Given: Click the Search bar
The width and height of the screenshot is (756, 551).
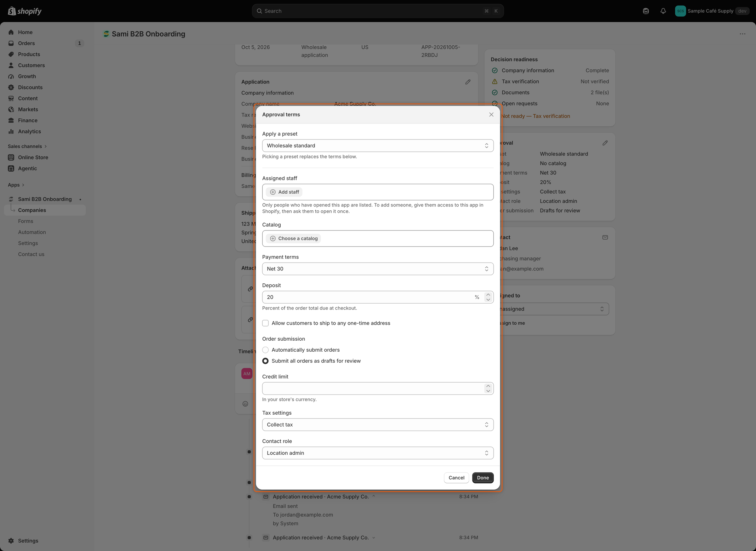Looking at the screenshot, I should point(378,11).
